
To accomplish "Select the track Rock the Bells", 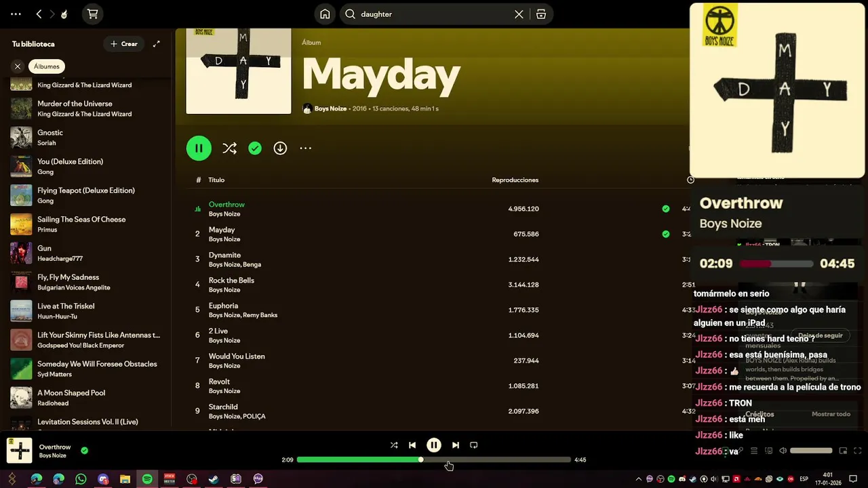I will 231,281.
